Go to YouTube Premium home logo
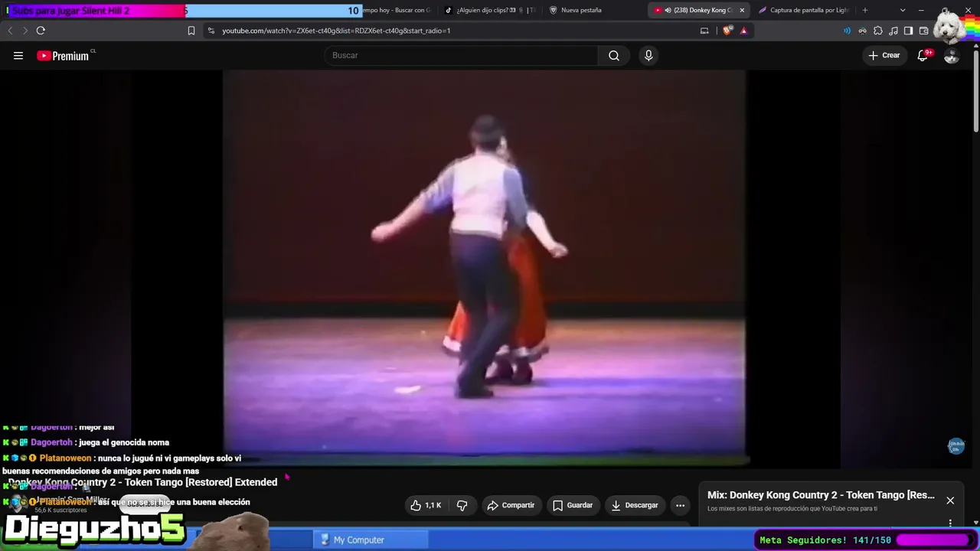Viewport: 980px width, 551px height. point(63,56)
